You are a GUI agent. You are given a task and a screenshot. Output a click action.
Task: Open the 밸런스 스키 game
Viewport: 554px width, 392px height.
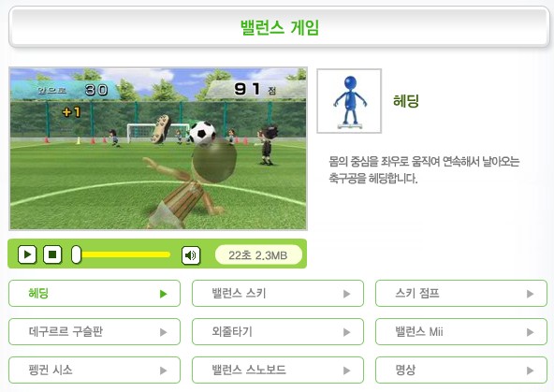(x=278, y=294)
